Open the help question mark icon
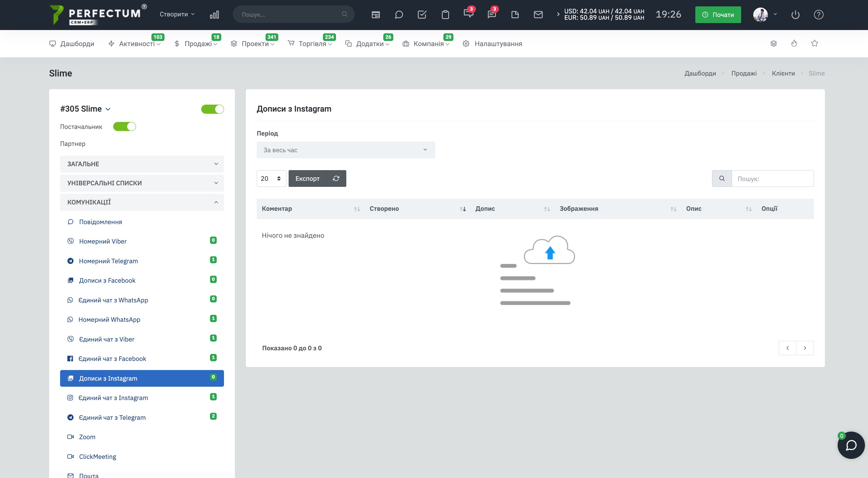Image resolution: width=868 pixels, height=478 pixels. point(819,15)
